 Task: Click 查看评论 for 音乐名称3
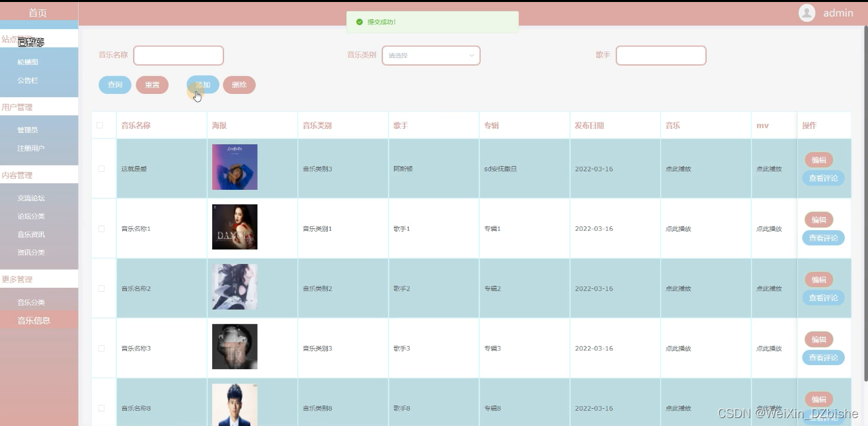point(824,357)
